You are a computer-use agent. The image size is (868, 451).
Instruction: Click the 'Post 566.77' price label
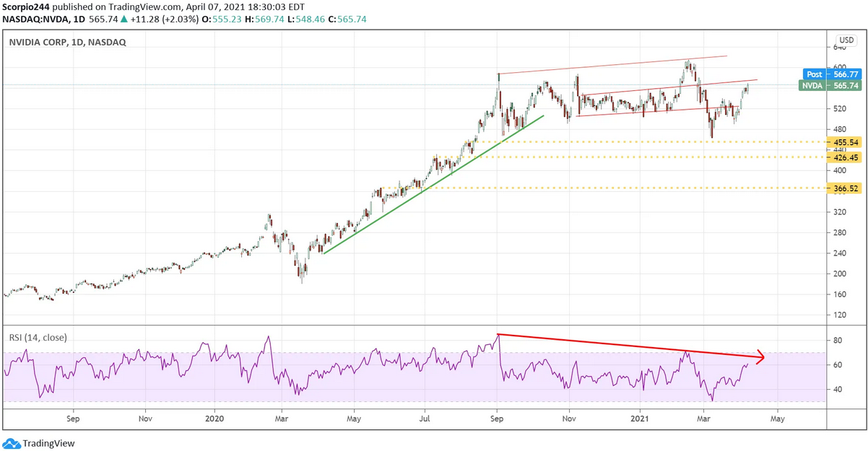click(x=832, y=74)
